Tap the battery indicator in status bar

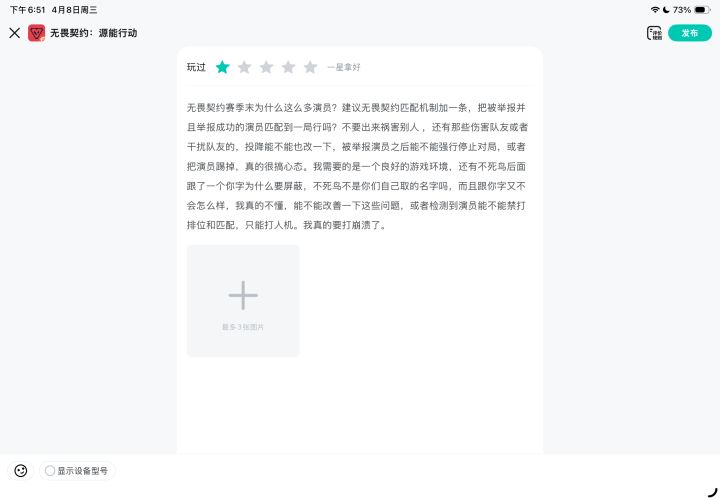tap(702, 10)
